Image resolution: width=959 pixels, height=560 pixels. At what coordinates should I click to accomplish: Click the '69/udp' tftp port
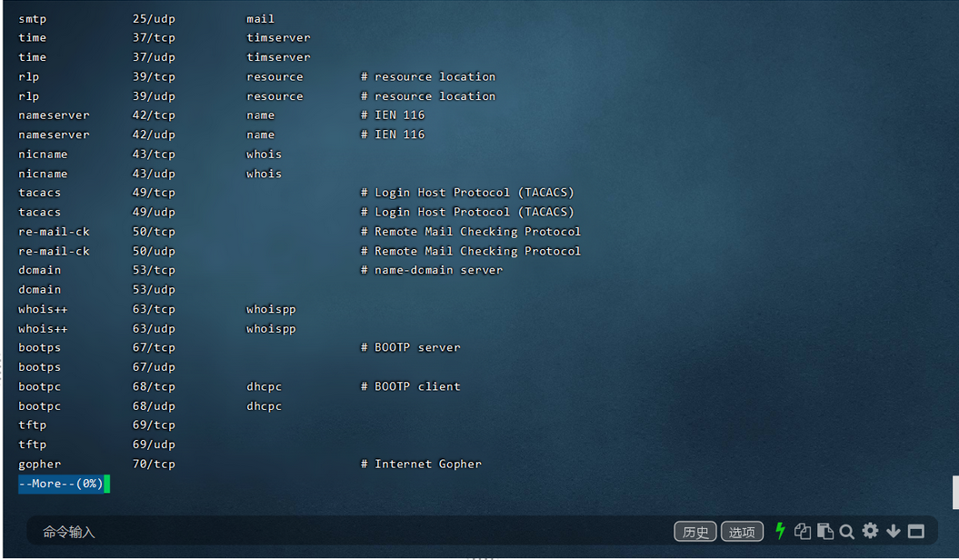[x=154, y=445]
